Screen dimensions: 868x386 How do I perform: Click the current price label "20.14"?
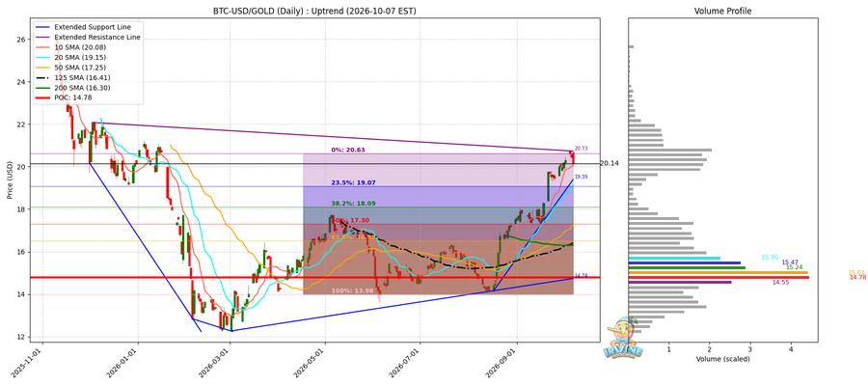tap(609, 163)
